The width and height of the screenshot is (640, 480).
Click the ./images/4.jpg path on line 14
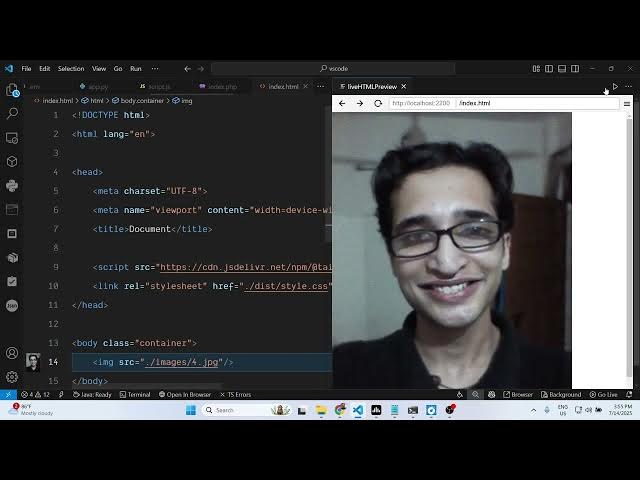pos(182,362)
